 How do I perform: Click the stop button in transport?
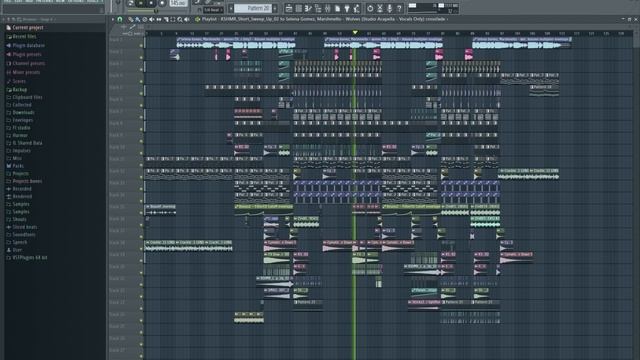tap(151, 3)
